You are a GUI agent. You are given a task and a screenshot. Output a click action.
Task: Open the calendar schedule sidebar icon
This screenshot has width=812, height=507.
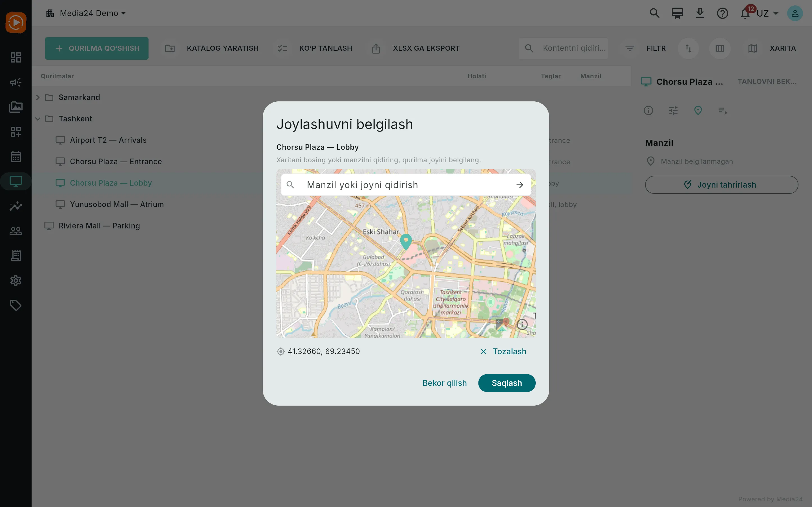(x=16, y=157)
